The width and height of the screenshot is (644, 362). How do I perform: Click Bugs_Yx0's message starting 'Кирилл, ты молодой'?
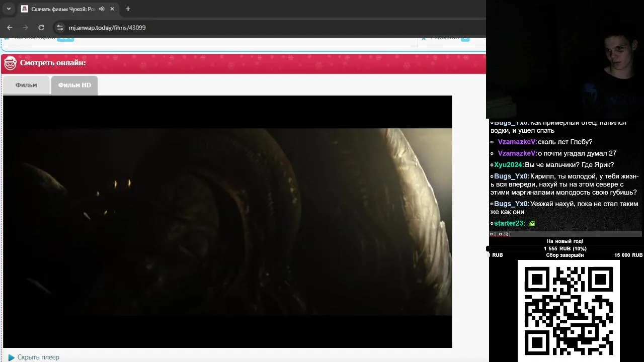coord(565,185)
